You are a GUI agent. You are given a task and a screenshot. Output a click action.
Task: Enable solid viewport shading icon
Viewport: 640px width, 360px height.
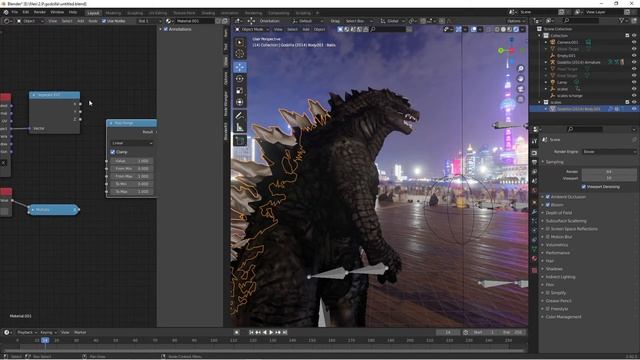503,29
